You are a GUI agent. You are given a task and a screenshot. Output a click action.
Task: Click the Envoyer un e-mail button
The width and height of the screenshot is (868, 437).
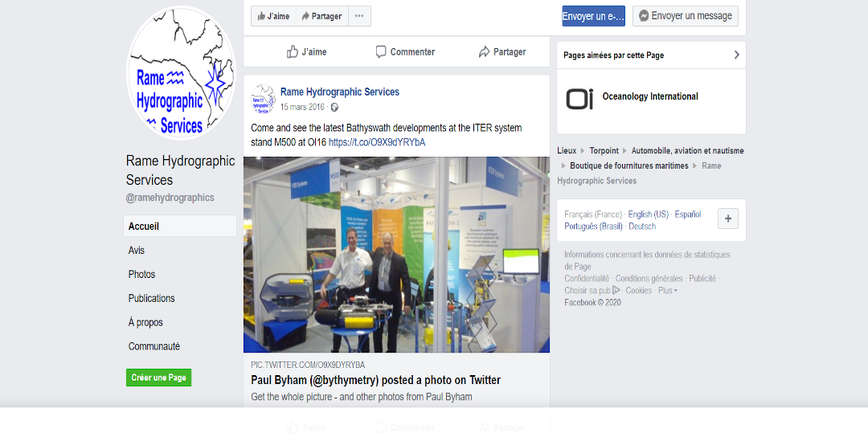tap(593, 16)
